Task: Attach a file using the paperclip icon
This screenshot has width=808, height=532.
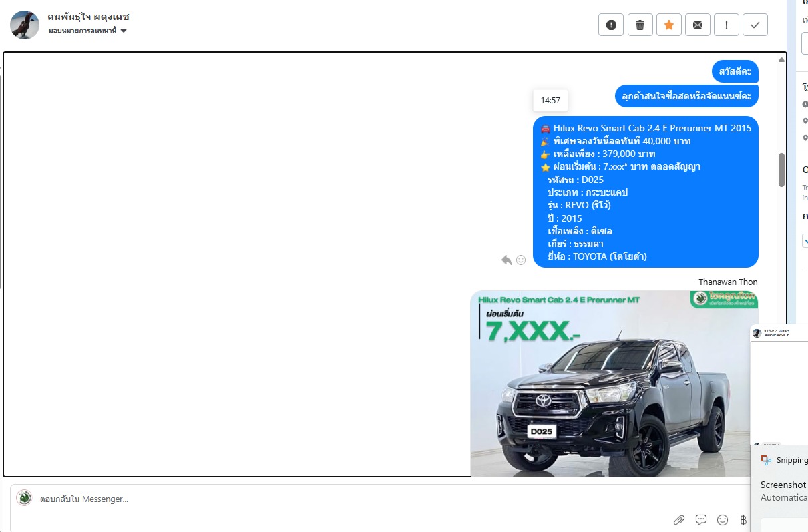Action: point(679,519)
